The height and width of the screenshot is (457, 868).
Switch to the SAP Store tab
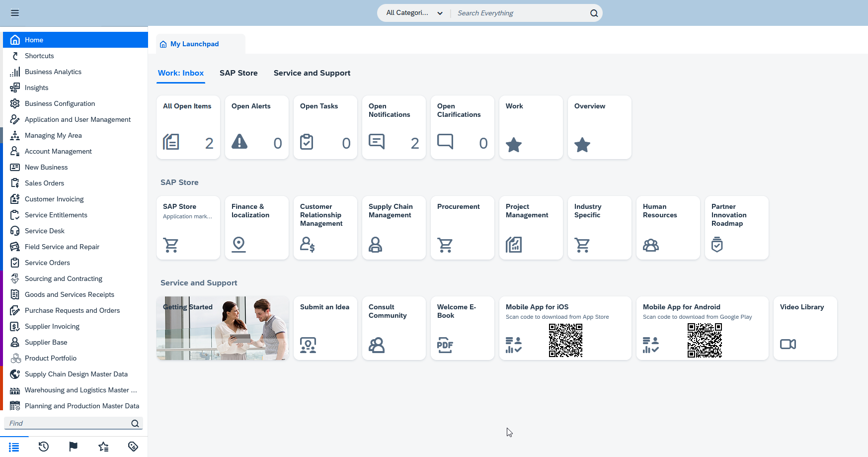(238, 73)
